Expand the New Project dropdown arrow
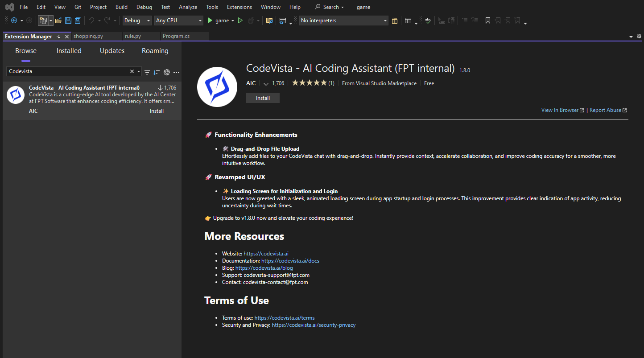The image size is (644, 358). pos(51,21)
